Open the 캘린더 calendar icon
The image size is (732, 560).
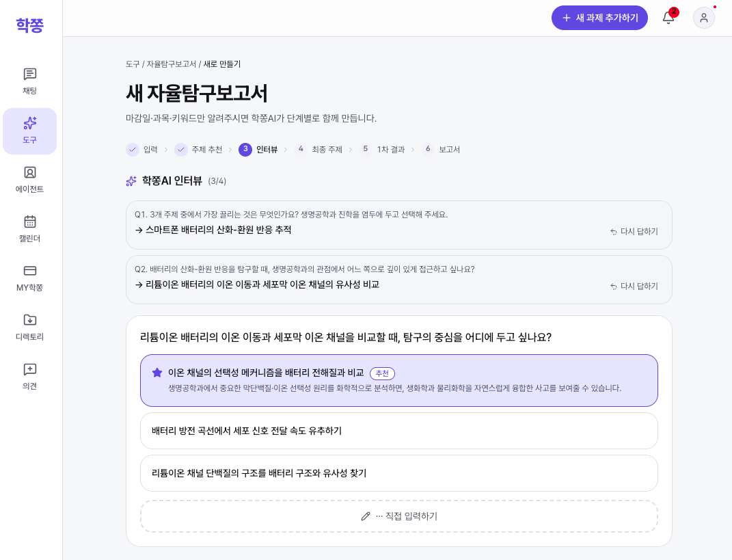click(x=30, y=222)
